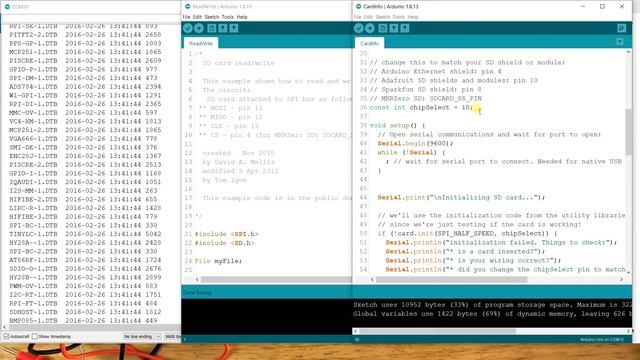The height and width of the screenshot is (360, 640).
Task: Click Save sketch icon in ReadWrite window
Action: coord(233,28)
